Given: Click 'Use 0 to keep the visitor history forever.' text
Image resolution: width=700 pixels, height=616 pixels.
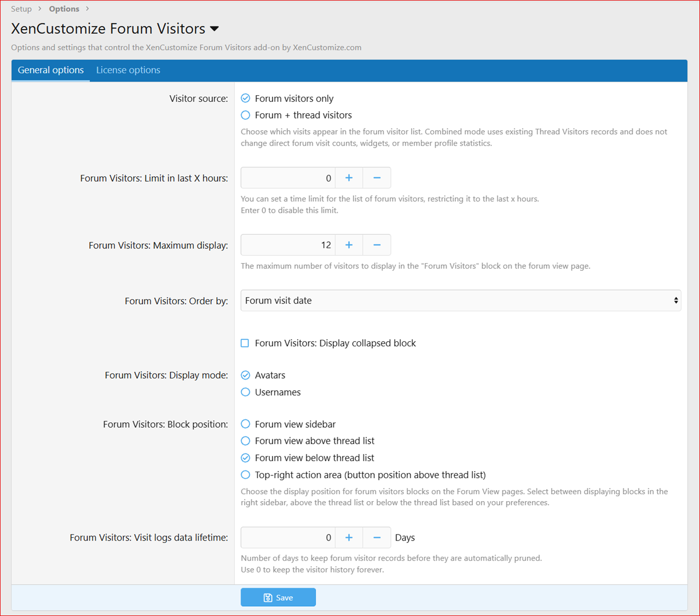Looking at the screenshot, I should tap(313, 569).
